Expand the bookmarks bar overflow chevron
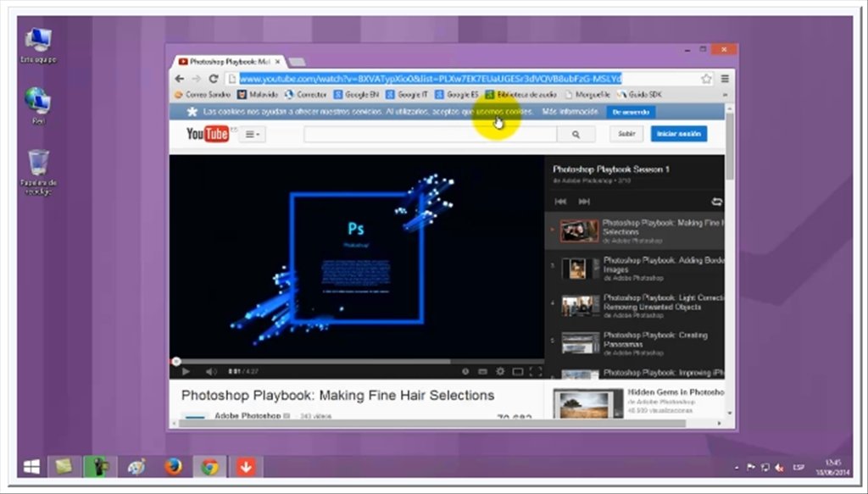868x494 pixels. tap(726, 95)
